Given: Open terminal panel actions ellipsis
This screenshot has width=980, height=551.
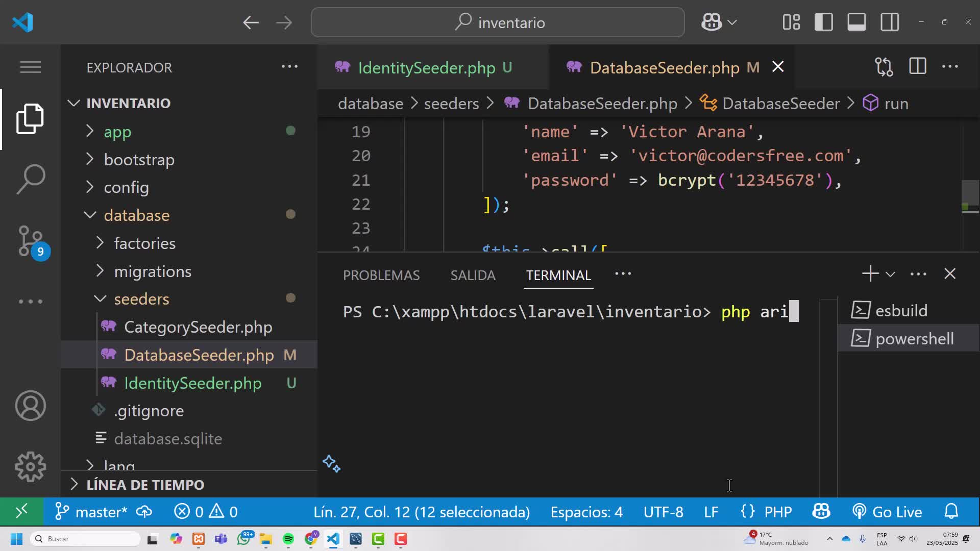Looking at the screenshot, I should point(918,274).
